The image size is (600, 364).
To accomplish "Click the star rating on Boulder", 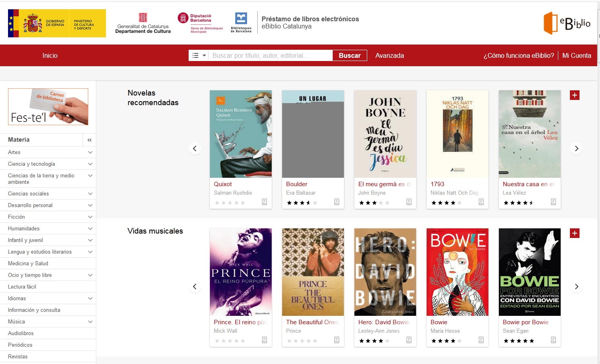I will tap(302, 203).
